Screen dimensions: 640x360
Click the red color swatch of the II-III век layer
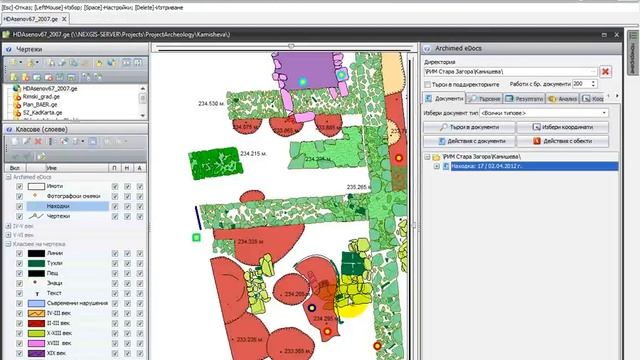click(36, 323)
